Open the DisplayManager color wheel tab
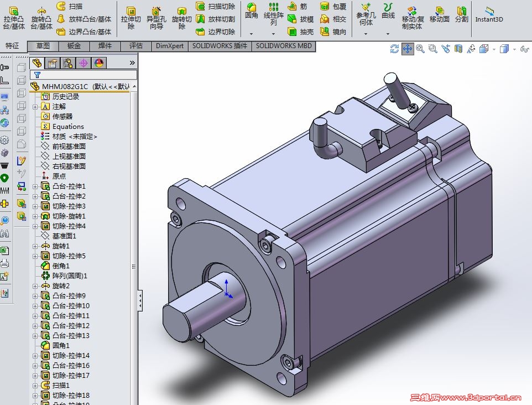532x405 pixels. 99,63
